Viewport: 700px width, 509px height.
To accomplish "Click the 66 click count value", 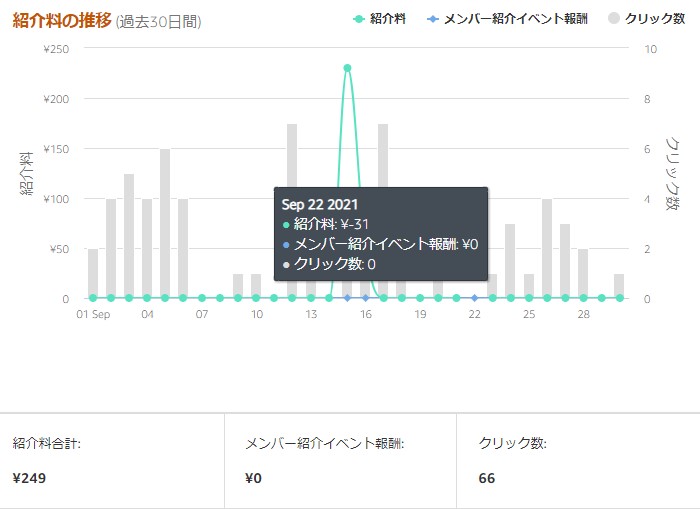I will 487,478.
